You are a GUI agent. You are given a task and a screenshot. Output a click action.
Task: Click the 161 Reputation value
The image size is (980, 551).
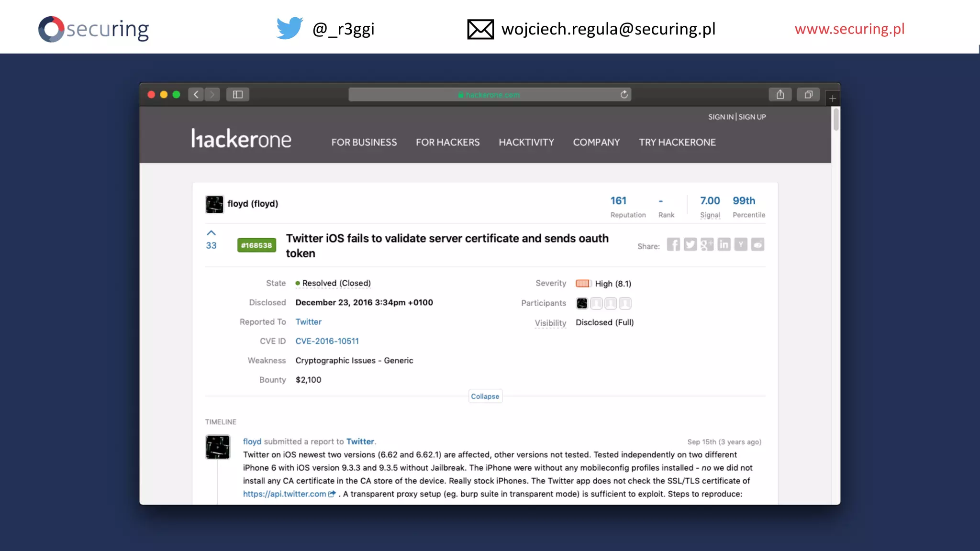click(x=618, y=201)
